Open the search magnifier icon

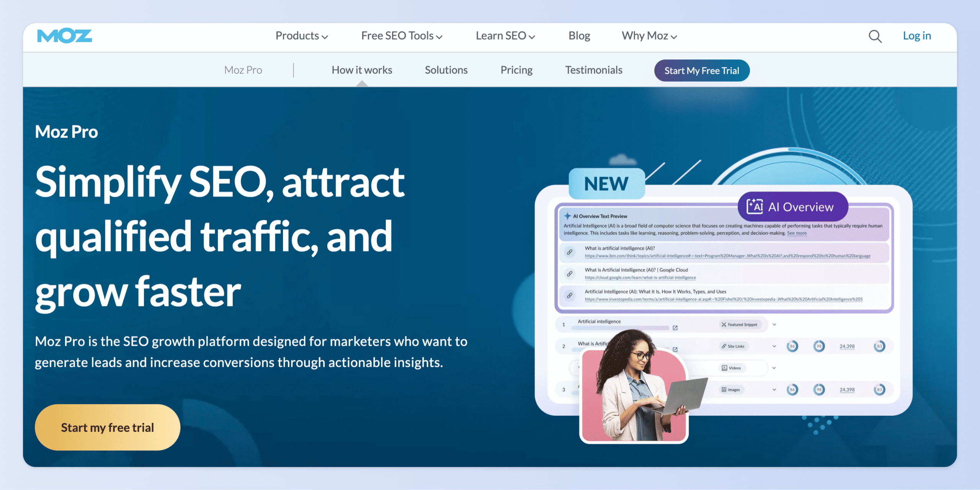pos(875,36)
